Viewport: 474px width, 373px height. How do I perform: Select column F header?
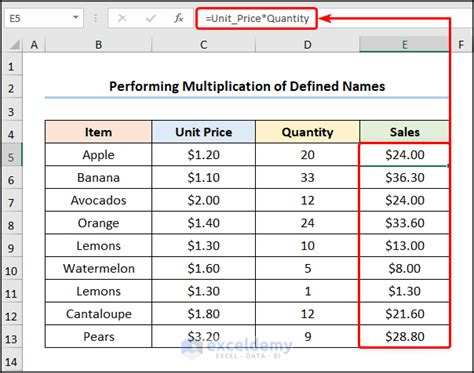click(x=461, y=44)
